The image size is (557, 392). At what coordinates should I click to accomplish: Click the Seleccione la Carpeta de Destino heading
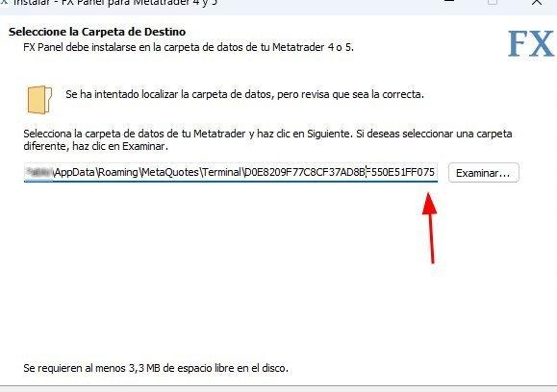[x=97, y=32]
